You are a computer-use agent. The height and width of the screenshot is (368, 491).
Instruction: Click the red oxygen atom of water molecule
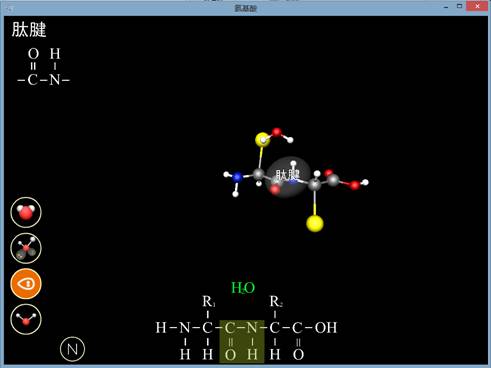[x=276, y=132]
